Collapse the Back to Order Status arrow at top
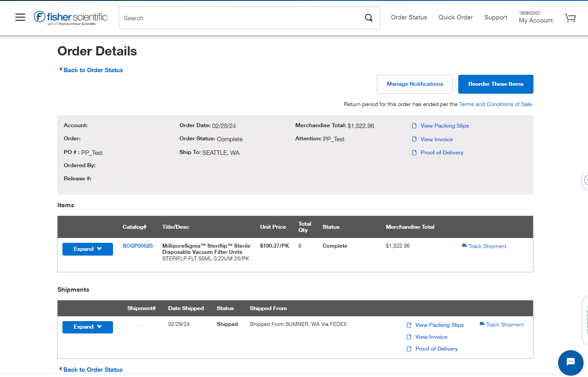The width and height of the screenshot is (588, 377). [61, 69]
